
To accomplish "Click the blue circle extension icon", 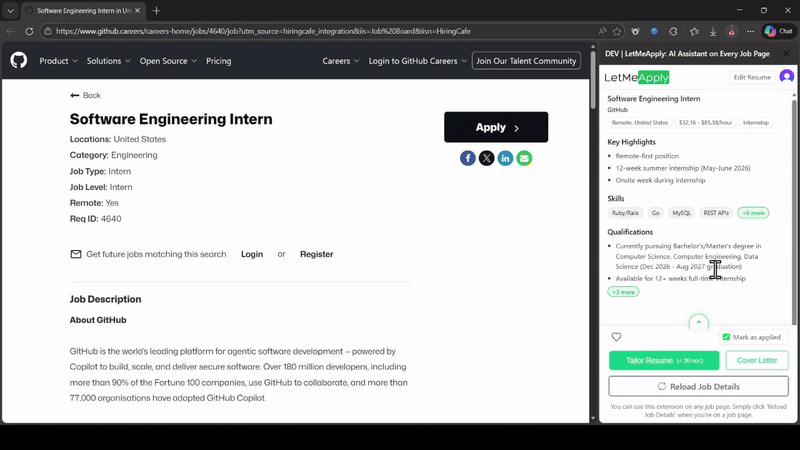I will (x=654, y=31).
